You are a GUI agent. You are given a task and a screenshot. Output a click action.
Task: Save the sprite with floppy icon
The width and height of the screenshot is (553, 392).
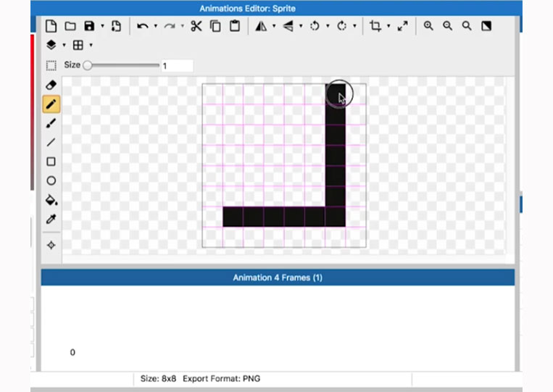click(x=89, y=26)
